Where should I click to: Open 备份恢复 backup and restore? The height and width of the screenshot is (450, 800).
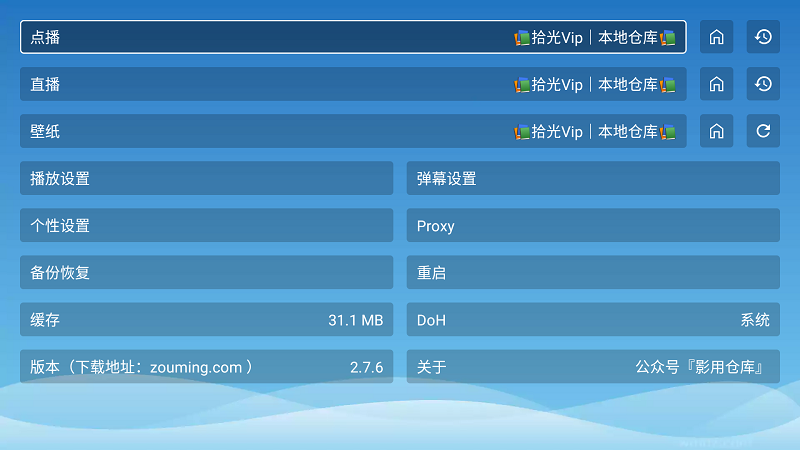tap(207, 272)
